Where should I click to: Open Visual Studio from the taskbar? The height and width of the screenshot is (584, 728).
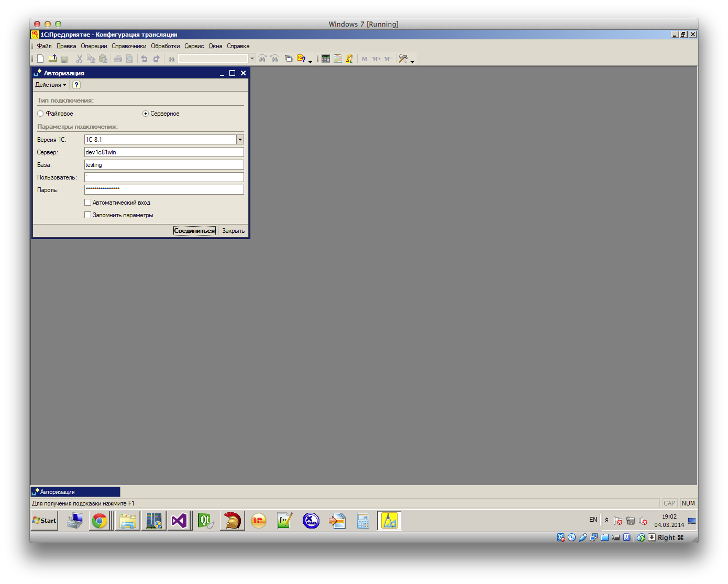point(179,521)
